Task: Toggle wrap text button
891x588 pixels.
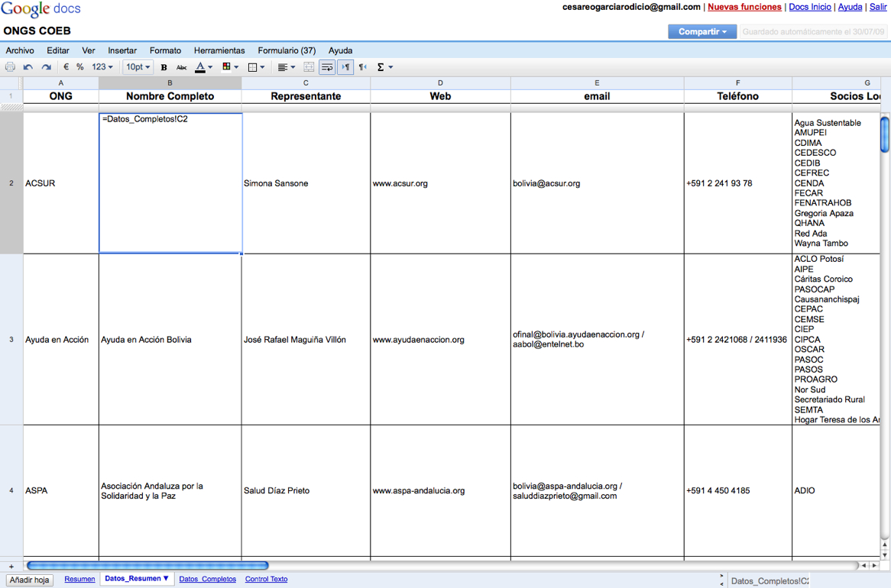Action: [x=327, y=67]
